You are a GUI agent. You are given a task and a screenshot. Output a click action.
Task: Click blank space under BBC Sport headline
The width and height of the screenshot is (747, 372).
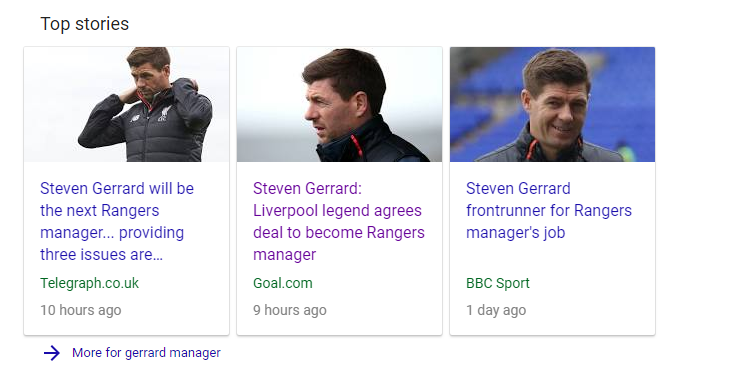coord(552,257)
